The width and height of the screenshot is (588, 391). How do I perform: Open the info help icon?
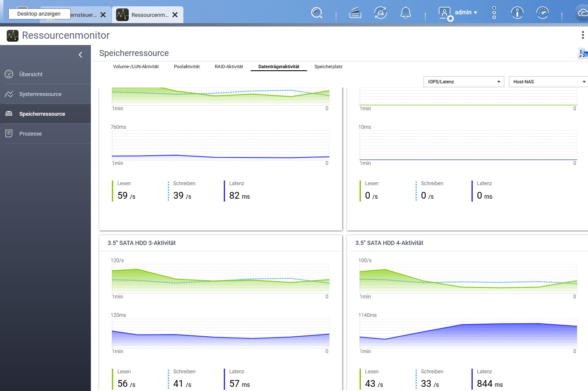pos(517,13)
